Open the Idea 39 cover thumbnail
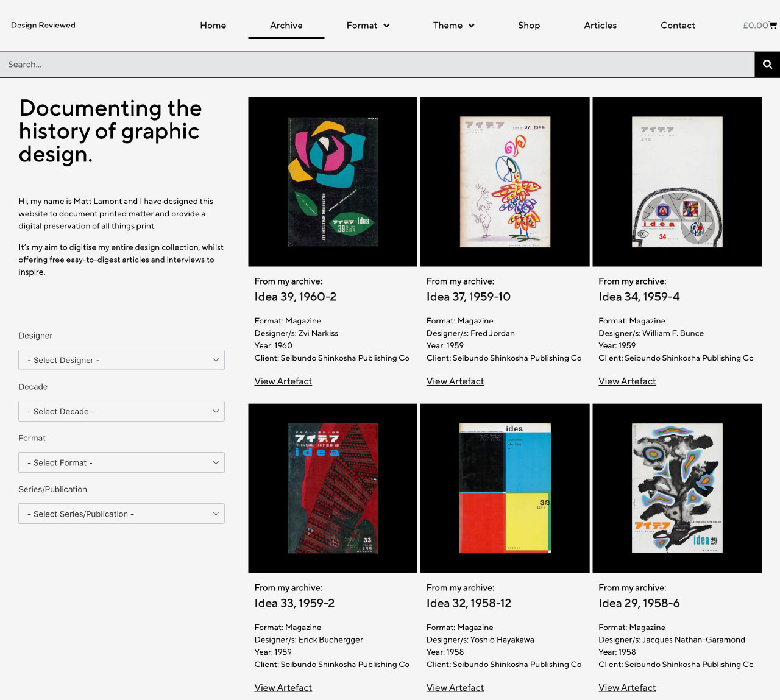 coord(333,182)
